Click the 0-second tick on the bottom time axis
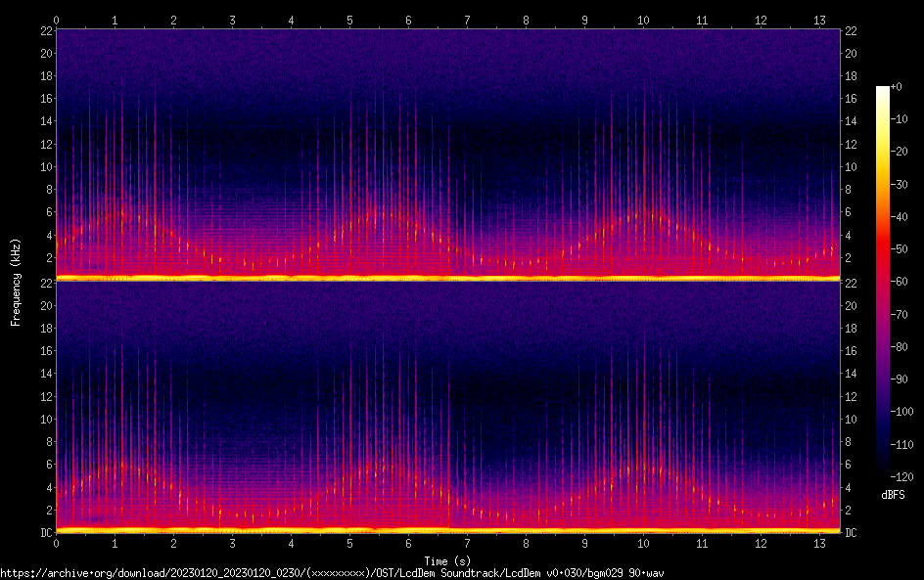Viewport: 924px width, 580px height. click(x=57, y=542)
